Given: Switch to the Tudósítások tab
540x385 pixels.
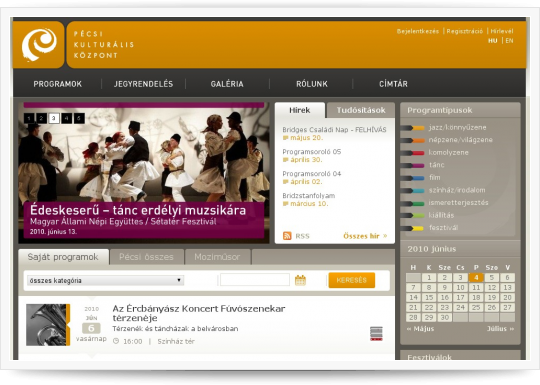Looking at the screenshot, I should (x=361, y=110).
